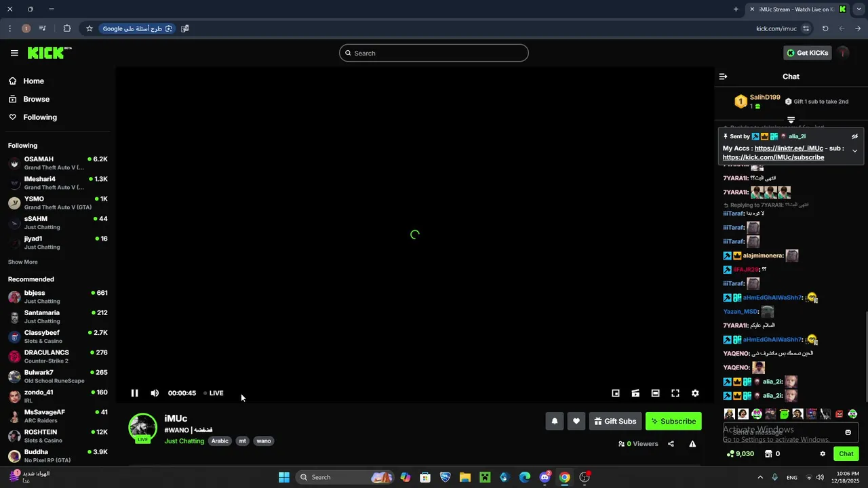868x488 pixels.
Task: Open the recommended bbjess channel
Action: (x=58, y=297)
